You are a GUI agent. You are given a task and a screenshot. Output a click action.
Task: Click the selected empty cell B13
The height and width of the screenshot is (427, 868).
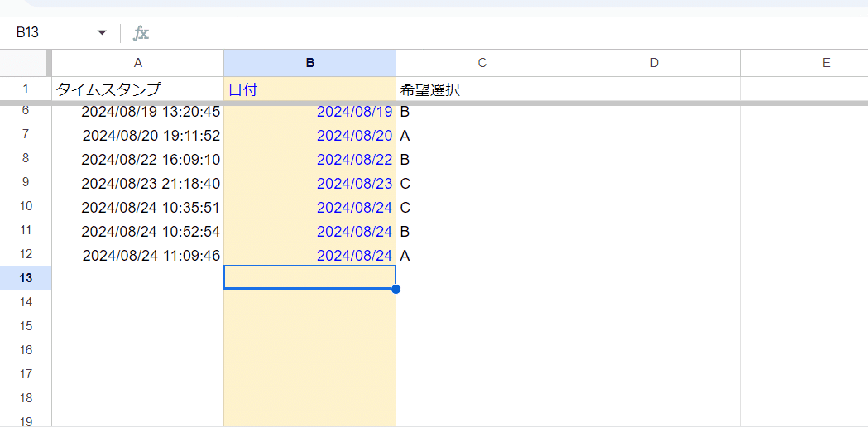click(x=310, y=277)
